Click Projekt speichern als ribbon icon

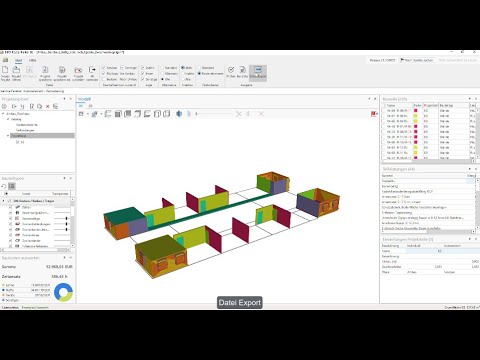62,73
